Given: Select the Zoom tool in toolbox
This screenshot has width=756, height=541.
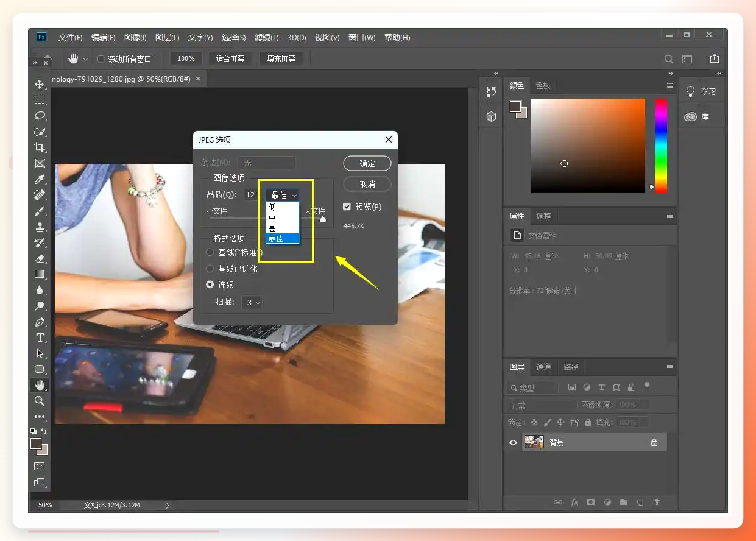Looking at the screenshot, I should pyautogui.click(x=40, y=401).
